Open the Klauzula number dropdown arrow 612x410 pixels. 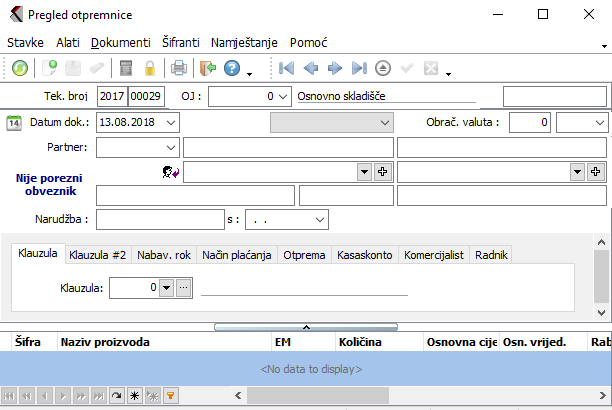pos(165,288)
